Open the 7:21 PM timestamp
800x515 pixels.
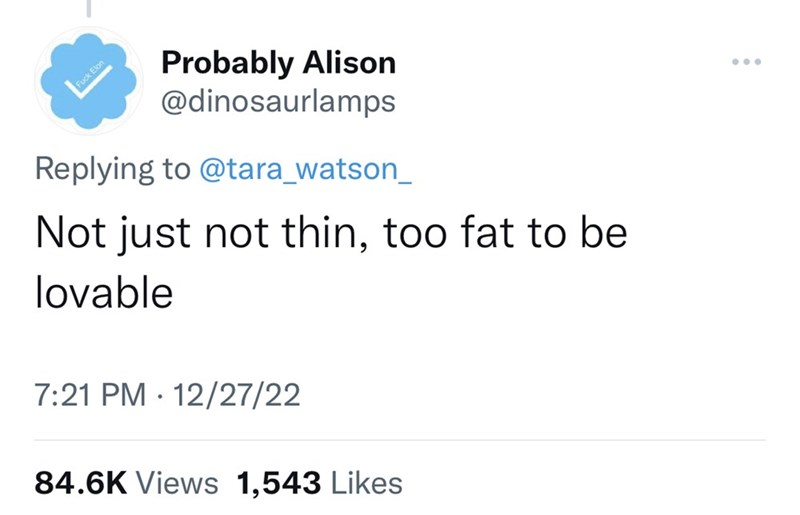tap(90, 395)
